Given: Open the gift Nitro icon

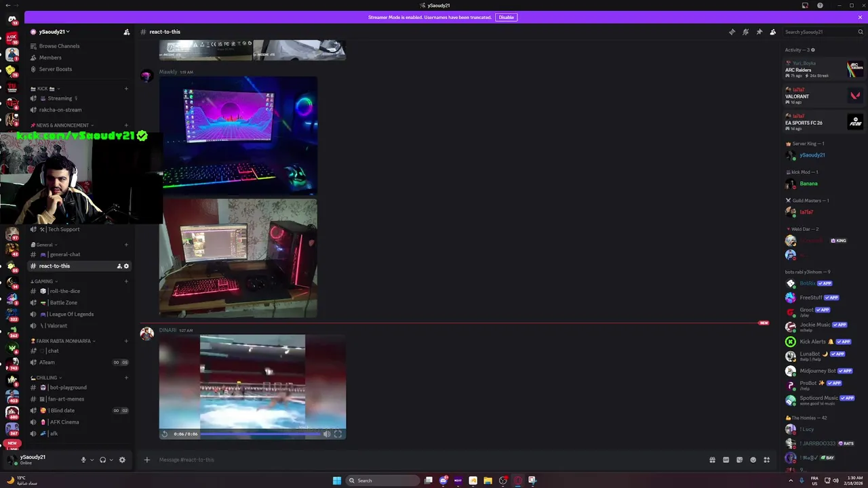Looking at the screenshot, I should (712, 460).
